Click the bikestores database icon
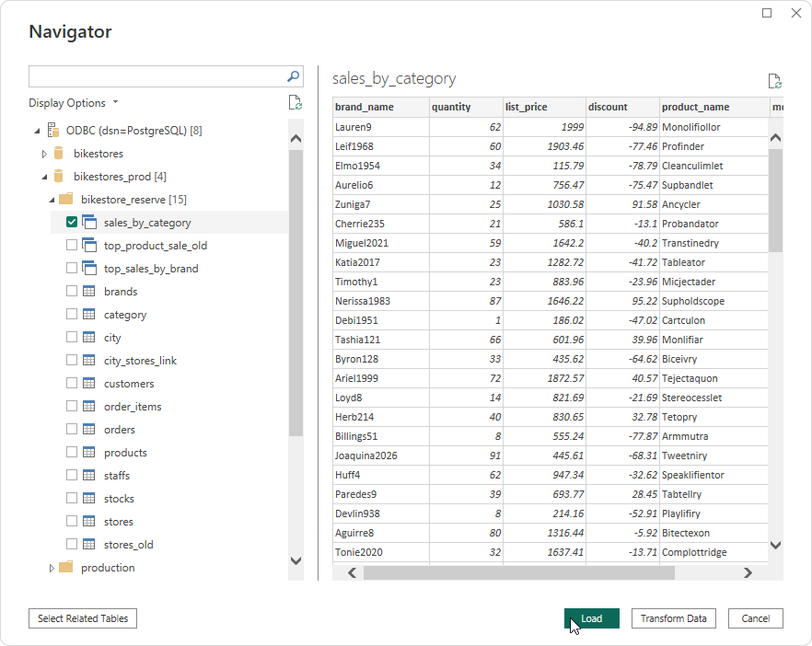Screen dimensions: 812x646 pos(59,154)
